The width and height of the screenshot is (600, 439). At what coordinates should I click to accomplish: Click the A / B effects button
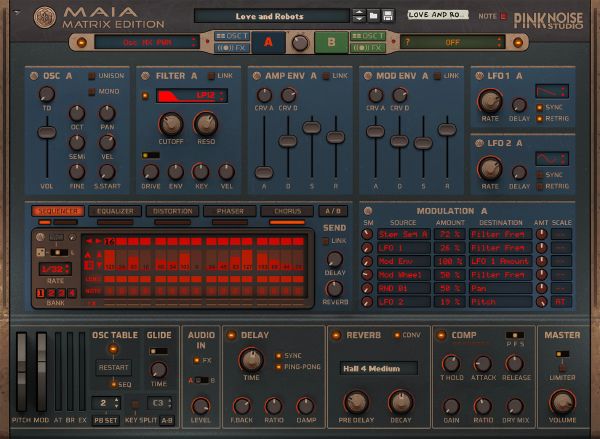(x=333, y=211)
